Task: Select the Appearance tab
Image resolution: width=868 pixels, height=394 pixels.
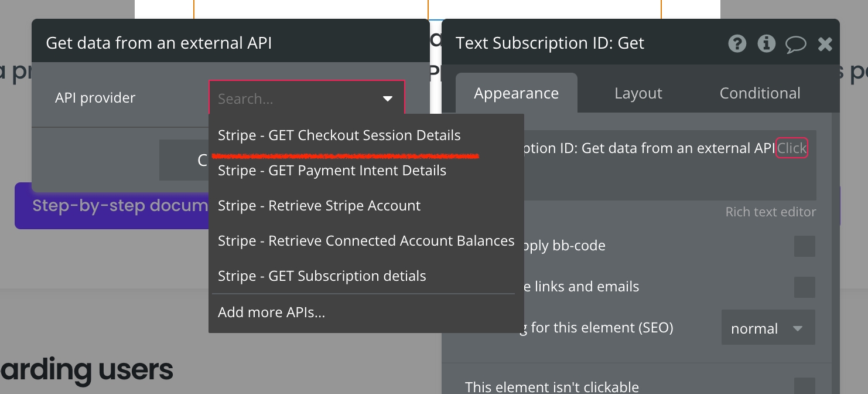Action: (516, 93)
